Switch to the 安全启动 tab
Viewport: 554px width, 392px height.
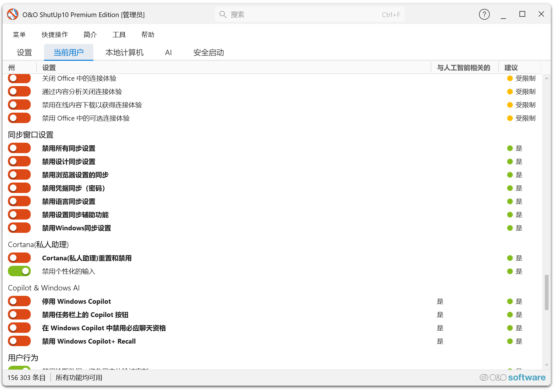point(208,53)
